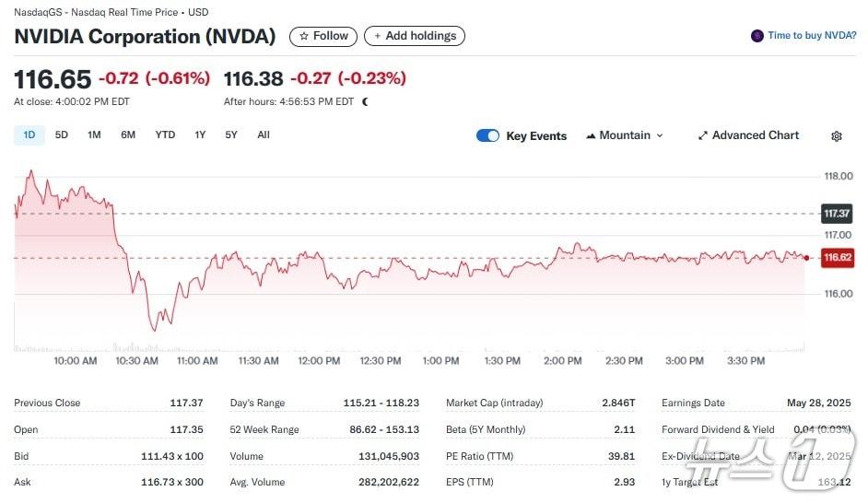Expand the Mountain chart style dropdown chevron
This screenshot has width=868, height=503.
(660, 135)
